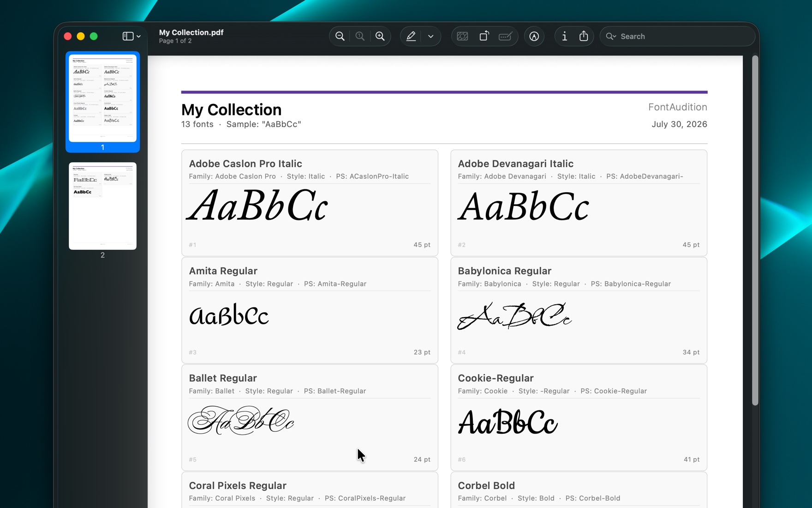
Task: Click the "#1" index label
Action: click(192, 245)
